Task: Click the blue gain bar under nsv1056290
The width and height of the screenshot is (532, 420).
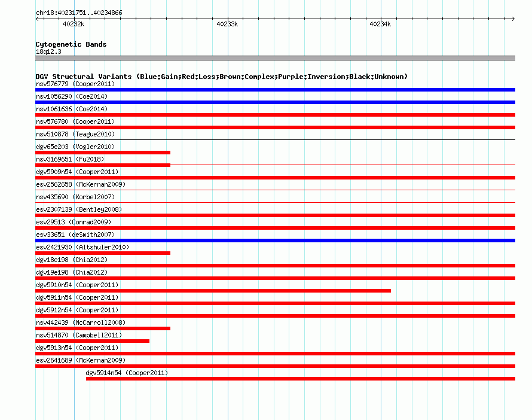Action: tap(275, 102)
